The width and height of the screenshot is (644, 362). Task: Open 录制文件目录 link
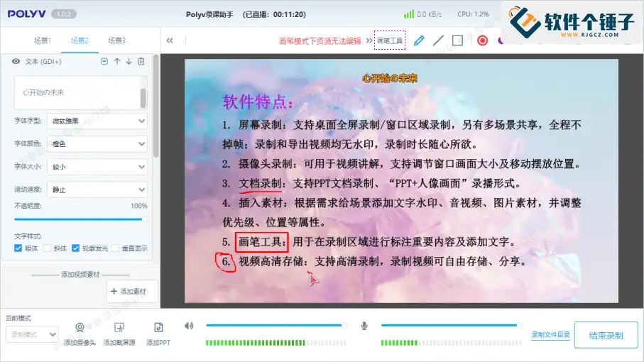(x=551, y=334)
